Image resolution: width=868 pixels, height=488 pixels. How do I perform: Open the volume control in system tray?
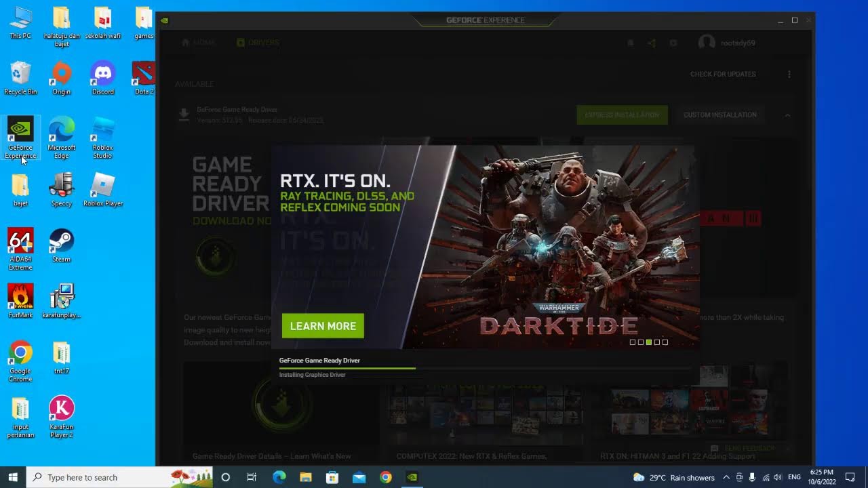tap(777, 477)
